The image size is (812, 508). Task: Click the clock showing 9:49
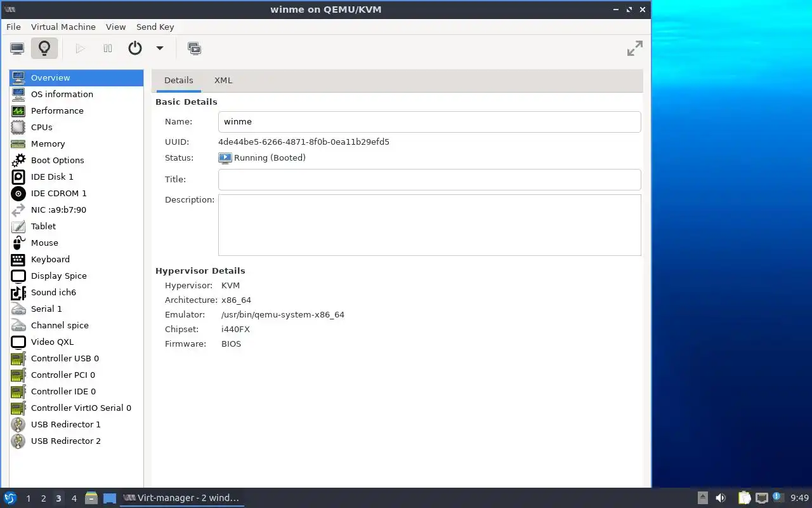pos(799,498)
